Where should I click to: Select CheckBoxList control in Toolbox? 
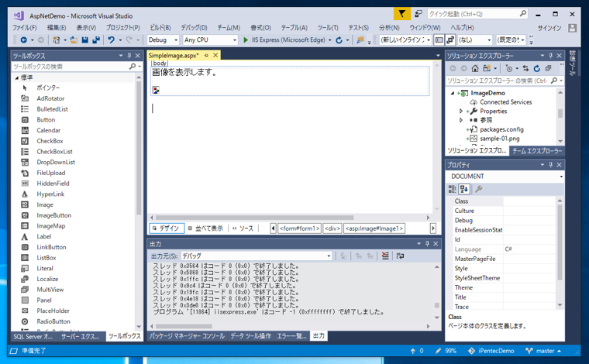coord(54,152)
